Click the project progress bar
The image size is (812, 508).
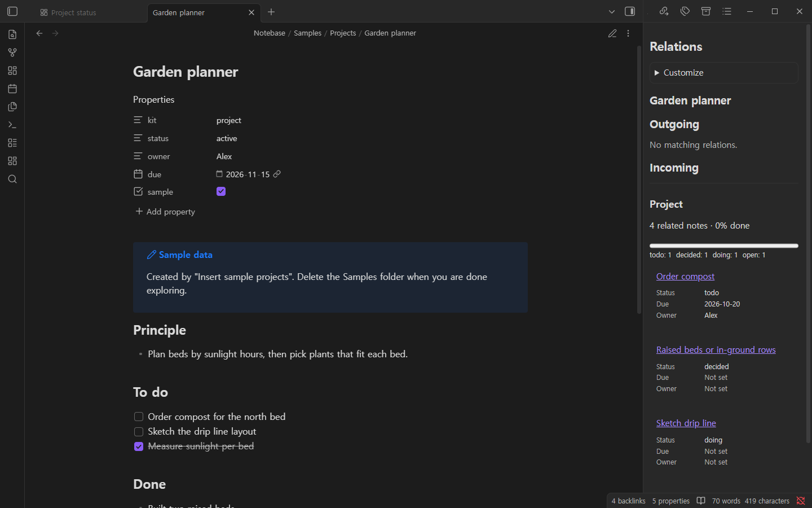[x=723, y=246]
